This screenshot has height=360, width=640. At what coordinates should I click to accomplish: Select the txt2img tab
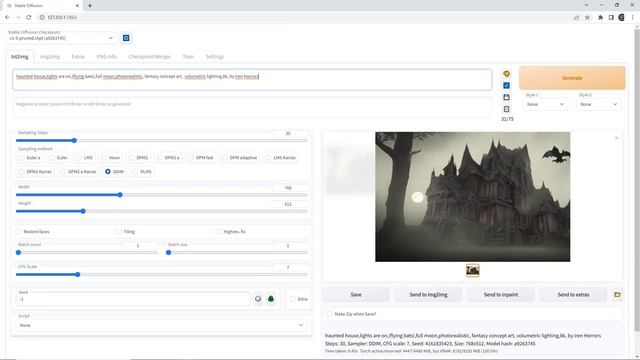[20, 57]
